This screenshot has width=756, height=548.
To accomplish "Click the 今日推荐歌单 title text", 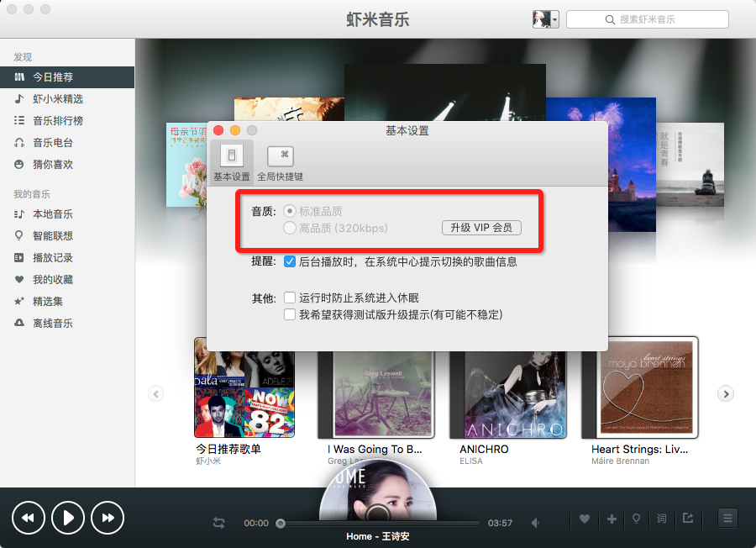I will click(228, 449).
